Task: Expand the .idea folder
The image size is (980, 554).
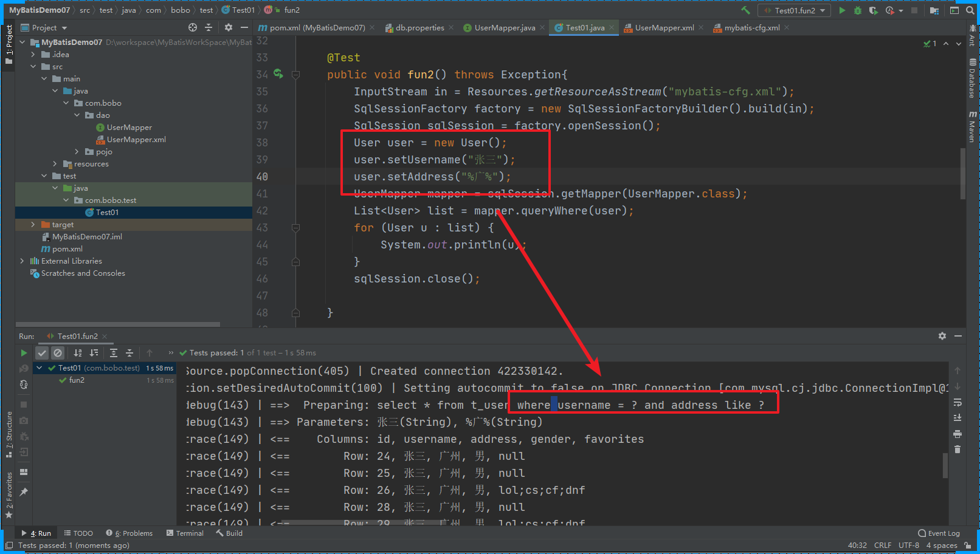Action: click(x=33, y=55)
